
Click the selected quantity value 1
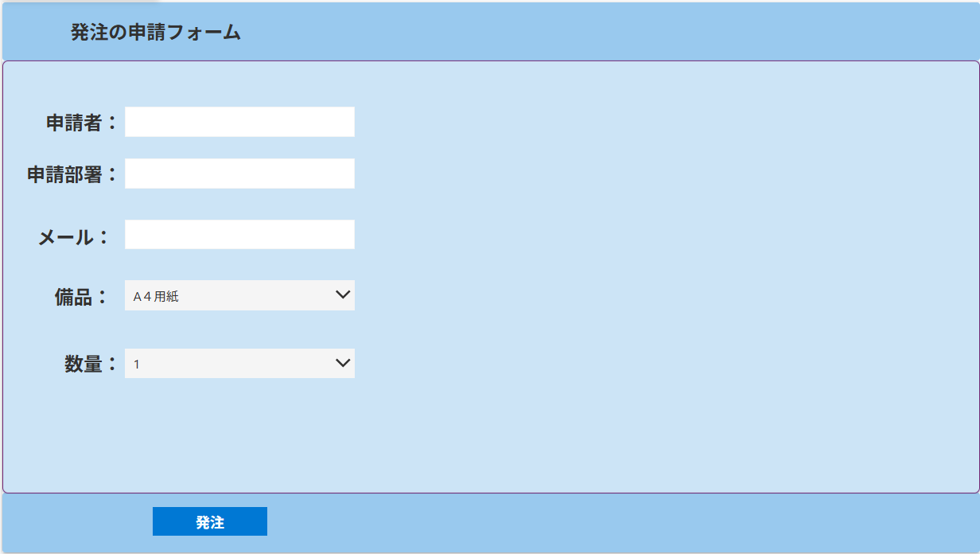click(x=137, y=365)
